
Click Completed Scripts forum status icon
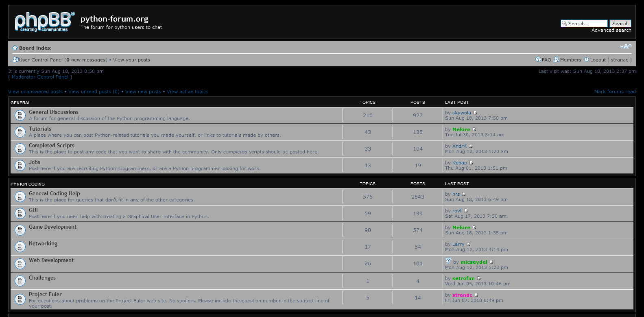(20, 149)
